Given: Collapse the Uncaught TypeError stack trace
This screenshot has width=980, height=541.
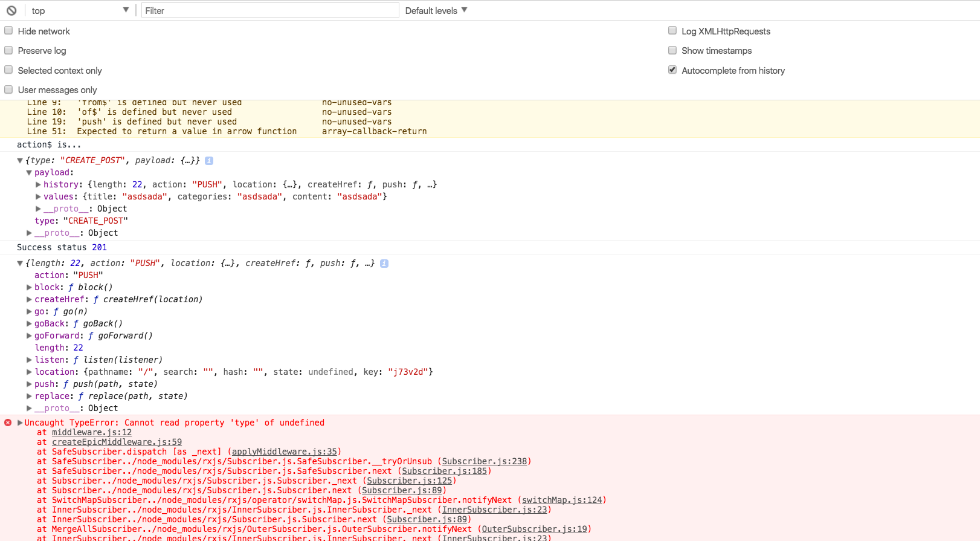Looking at the screenshot, I should pos(20,423).
